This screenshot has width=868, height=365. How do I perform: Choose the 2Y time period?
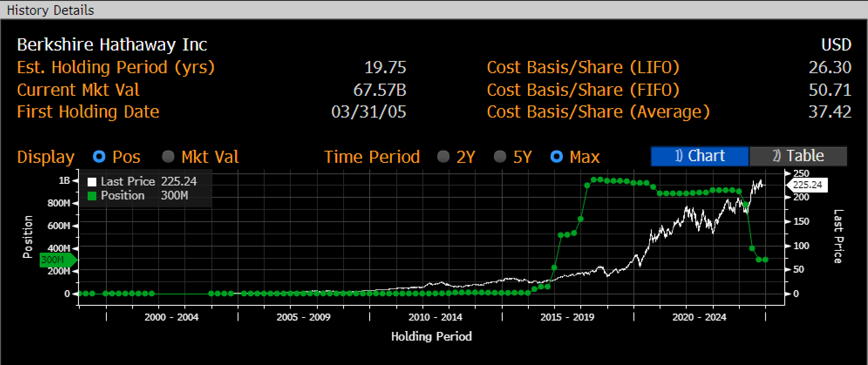443,156
